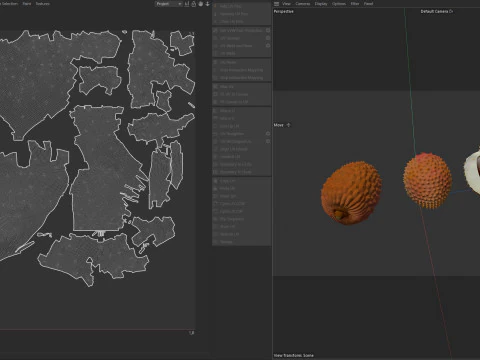480x360 pixels.
Task: Open settings gear for Set UVW from Projection
Action: (268, 30)
